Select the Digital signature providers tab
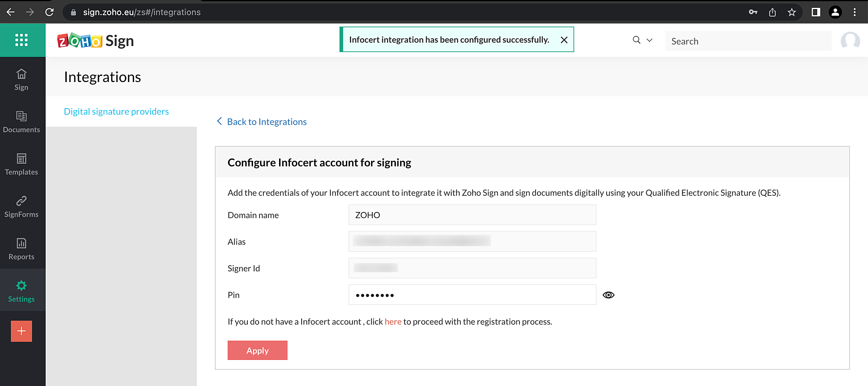 coord(116,112)
